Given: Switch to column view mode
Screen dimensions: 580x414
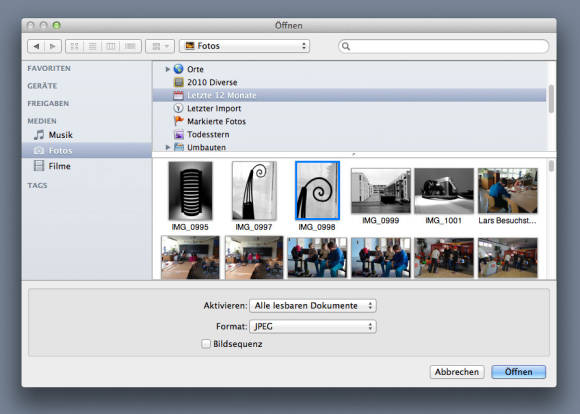Looking at the screenshot, I should pos(111,46).
